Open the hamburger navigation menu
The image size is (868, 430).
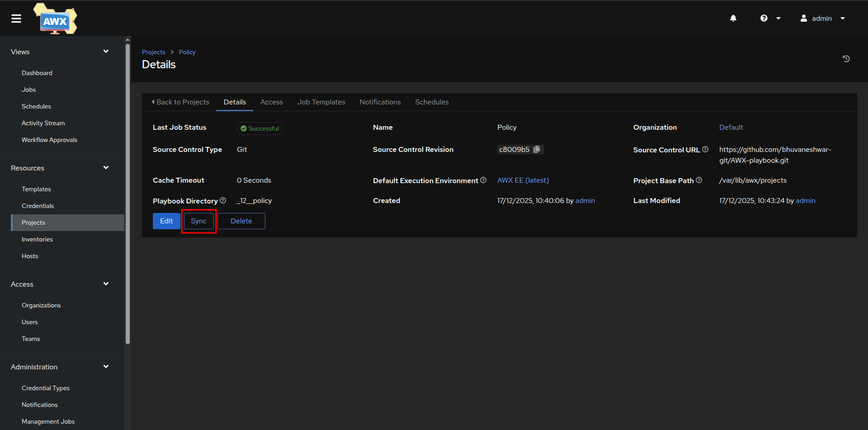(x=16, y=19)
